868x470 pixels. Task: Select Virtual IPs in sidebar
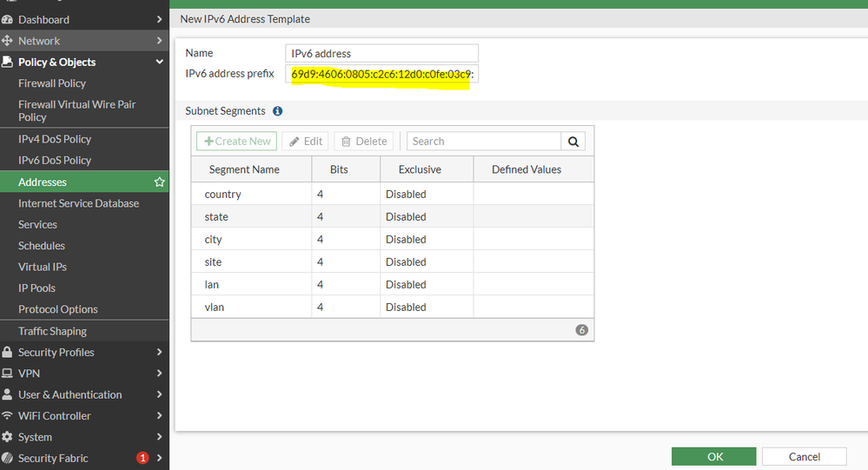click(43, 267)
